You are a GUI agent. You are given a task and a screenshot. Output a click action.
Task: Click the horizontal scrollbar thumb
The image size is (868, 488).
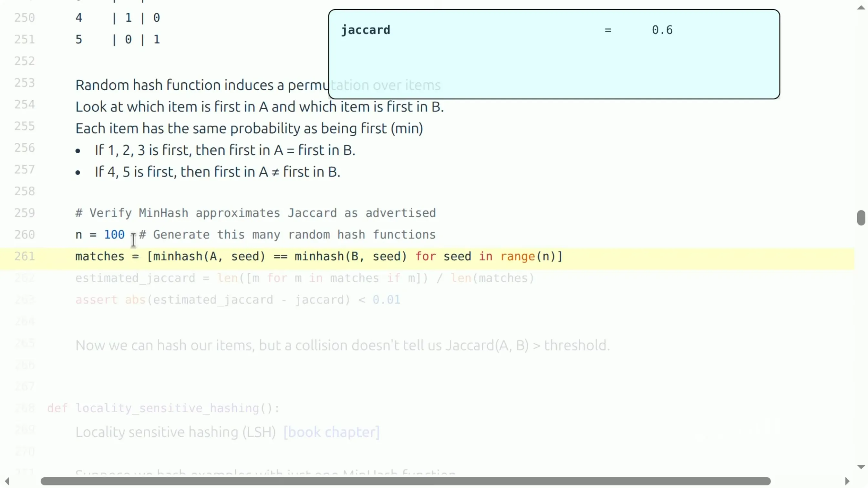point(405,481)
